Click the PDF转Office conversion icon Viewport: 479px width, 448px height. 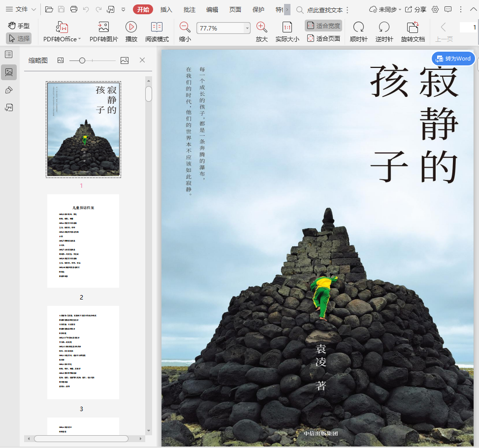click(x=62, y=27)
